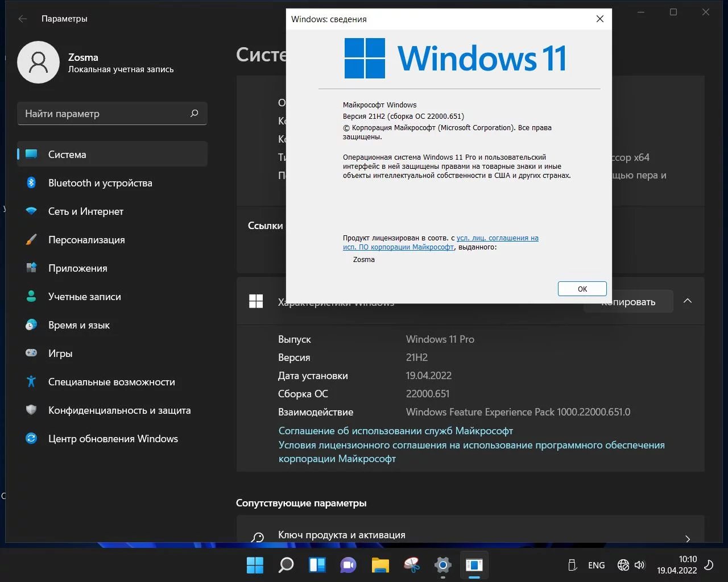Click the 'Сопутствующие параметры' heading

point(301,503)
